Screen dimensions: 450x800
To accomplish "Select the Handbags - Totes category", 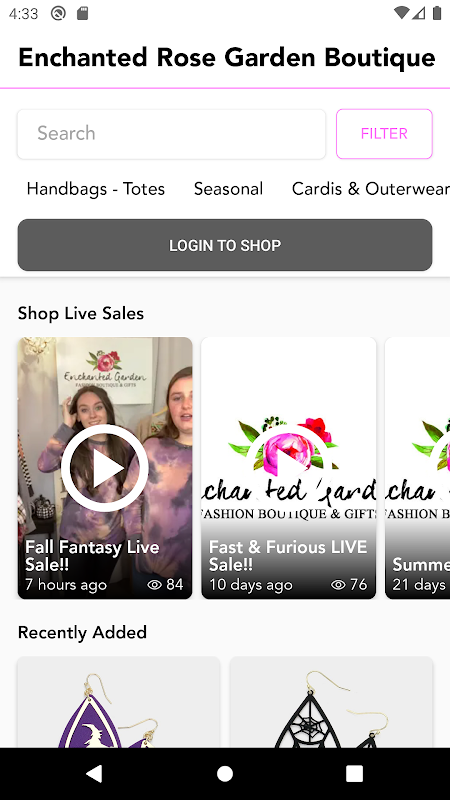I will pos(96,189).
